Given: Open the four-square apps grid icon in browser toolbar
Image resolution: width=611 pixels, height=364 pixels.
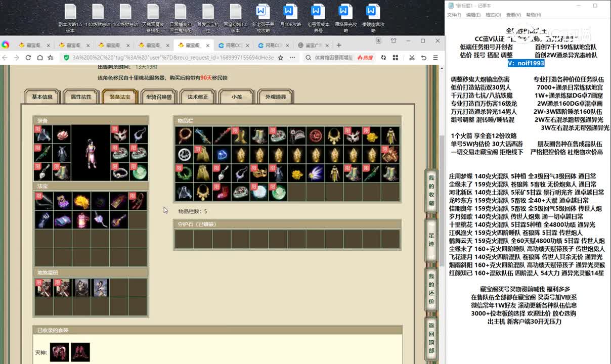Looking at the screenshot, I should pyautogui.click(x=396, y=58).
